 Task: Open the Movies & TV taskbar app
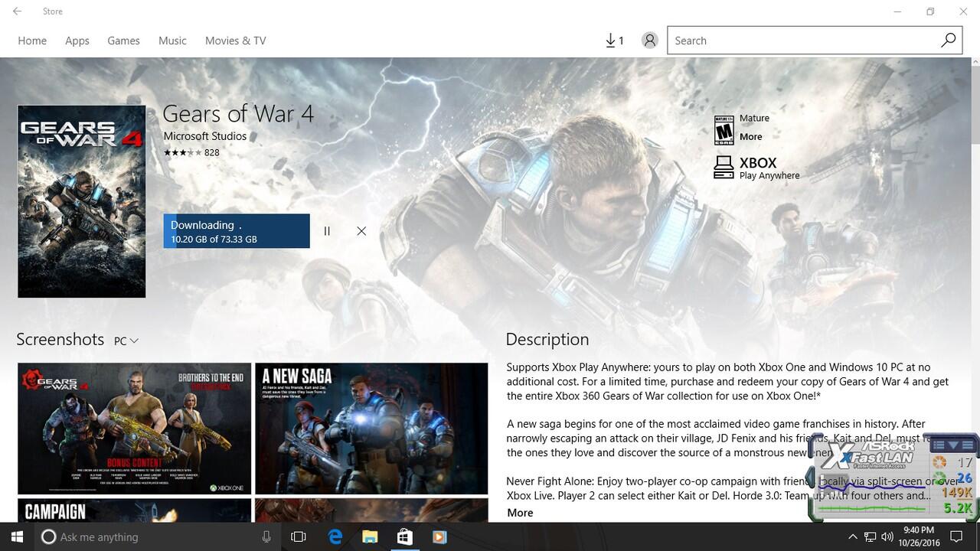pos(439,536)
